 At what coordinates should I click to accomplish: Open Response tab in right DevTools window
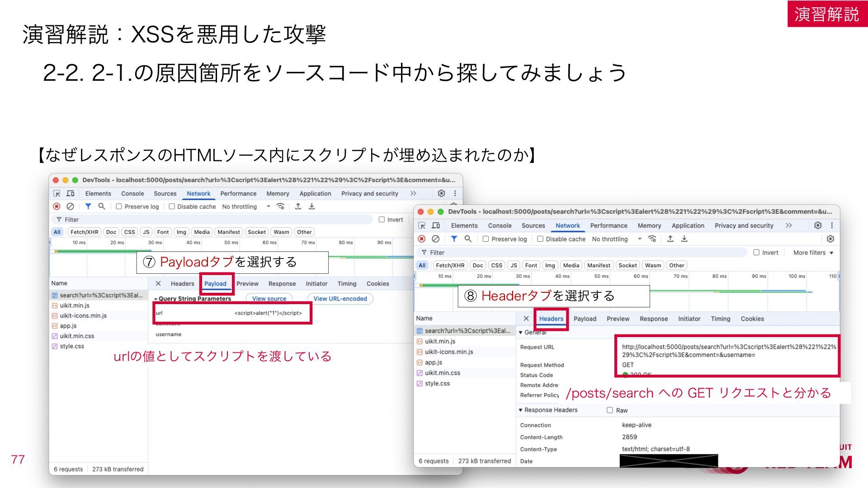(x=654, y=319)
